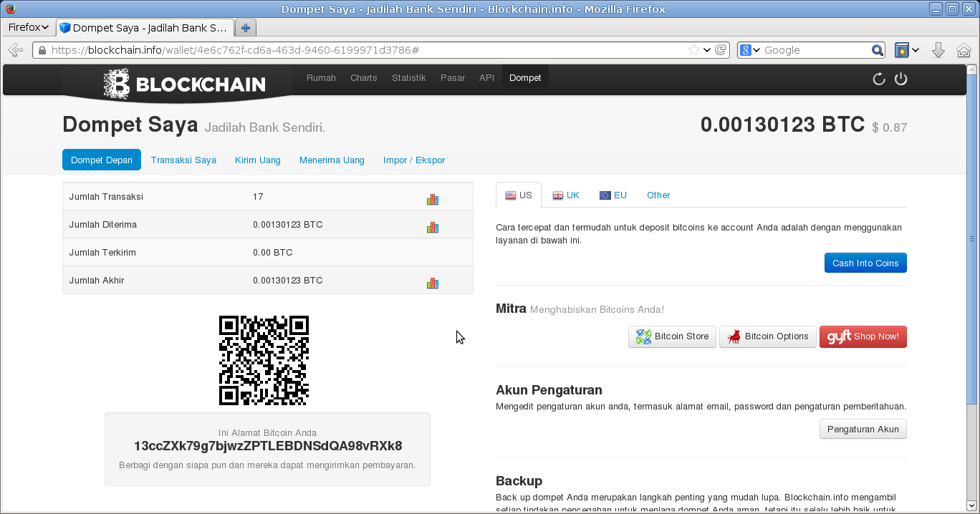The image size is (980, 514).
Task: Click the Blockchain logo in the header
Action: [184, 83]
